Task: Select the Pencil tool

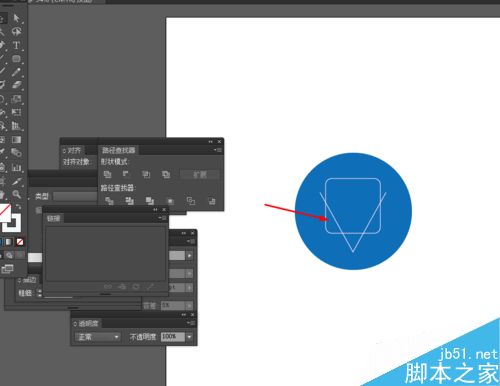Action: [x=16, y=72]
